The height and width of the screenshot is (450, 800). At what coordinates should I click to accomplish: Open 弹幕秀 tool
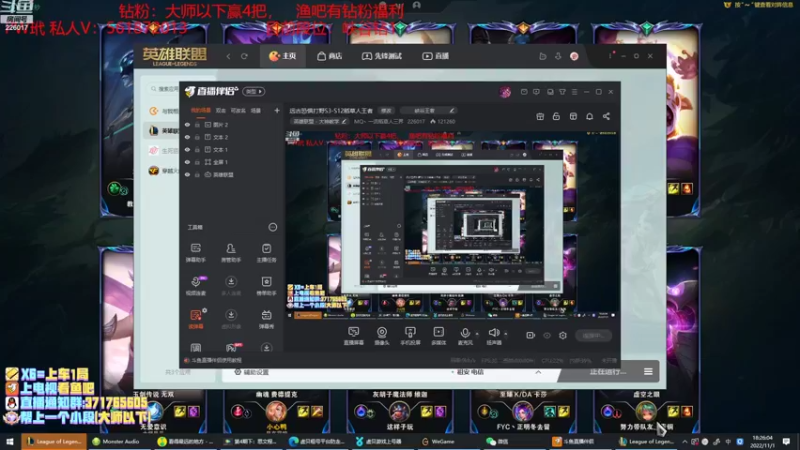pos(266,319)
